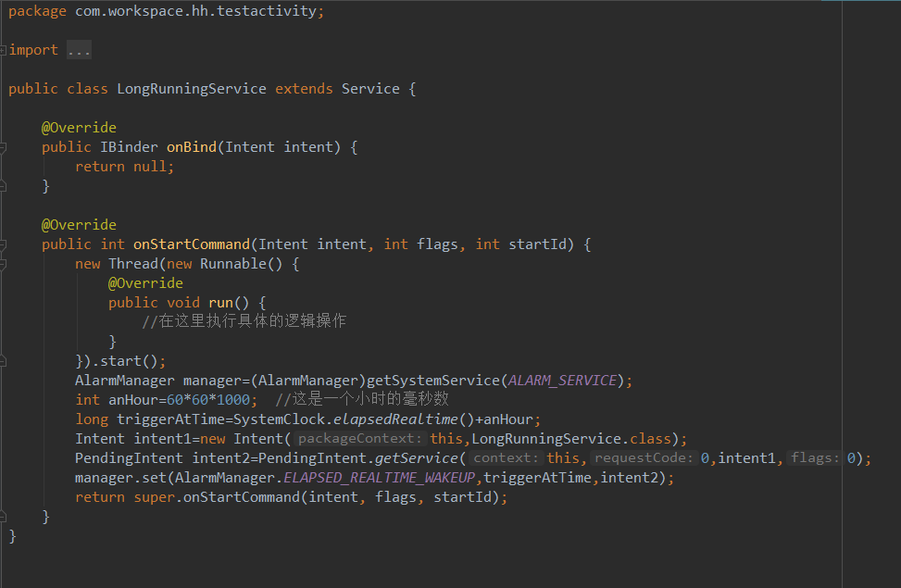Click the 'SystemClock' class name

pos(280,419)
